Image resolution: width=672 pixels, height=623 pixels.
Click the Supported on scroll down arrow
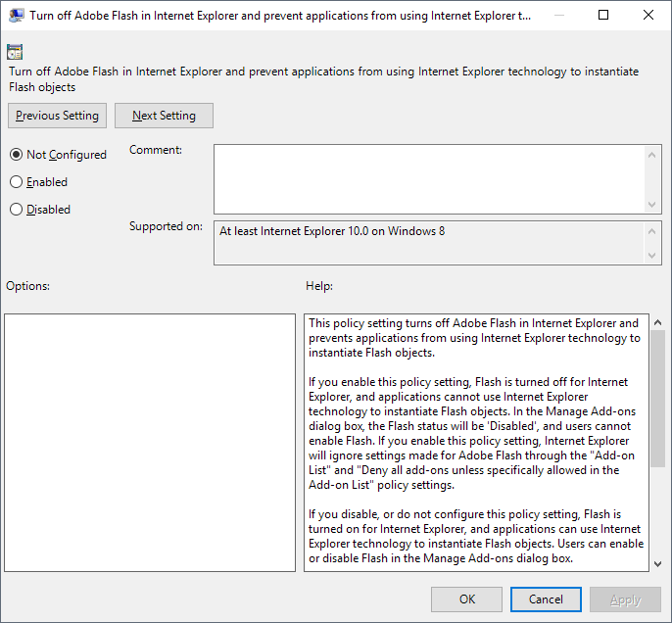tap(651, 256)
